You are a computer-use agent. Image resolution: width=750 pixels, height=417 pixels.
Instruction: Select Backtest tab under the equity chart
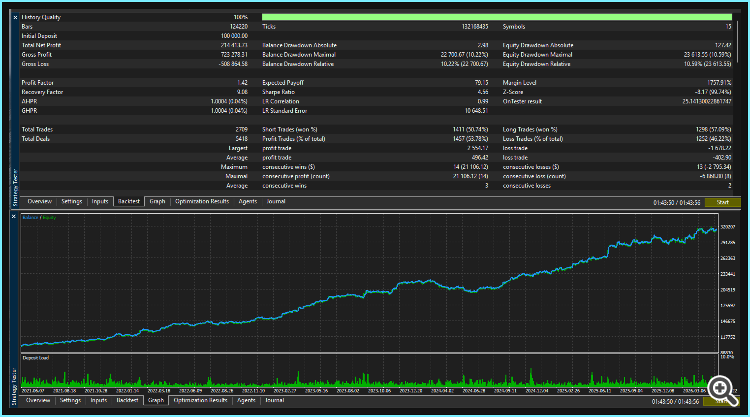click(127, 400)
